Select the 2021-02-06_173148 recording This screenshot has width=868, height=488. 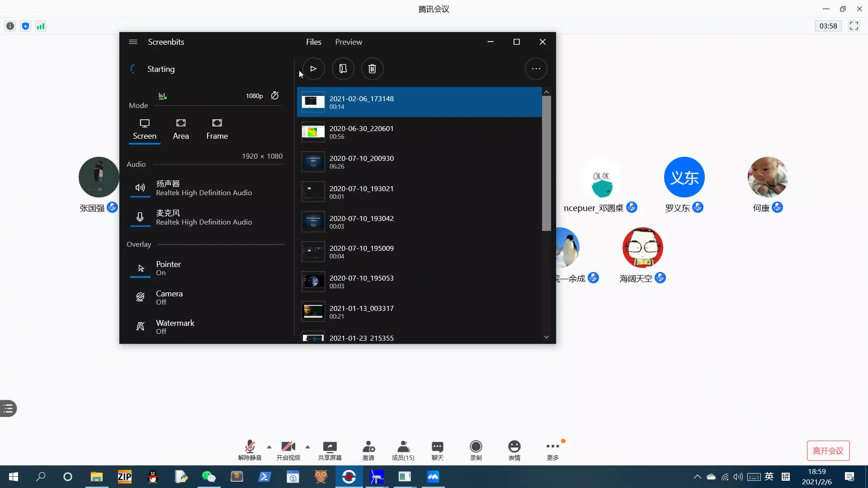coord(419,102)
